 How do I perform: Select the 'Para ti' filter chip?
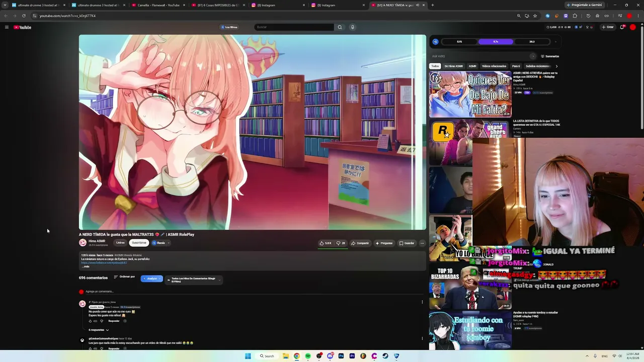pyautogui.click(x=516, y=66)
